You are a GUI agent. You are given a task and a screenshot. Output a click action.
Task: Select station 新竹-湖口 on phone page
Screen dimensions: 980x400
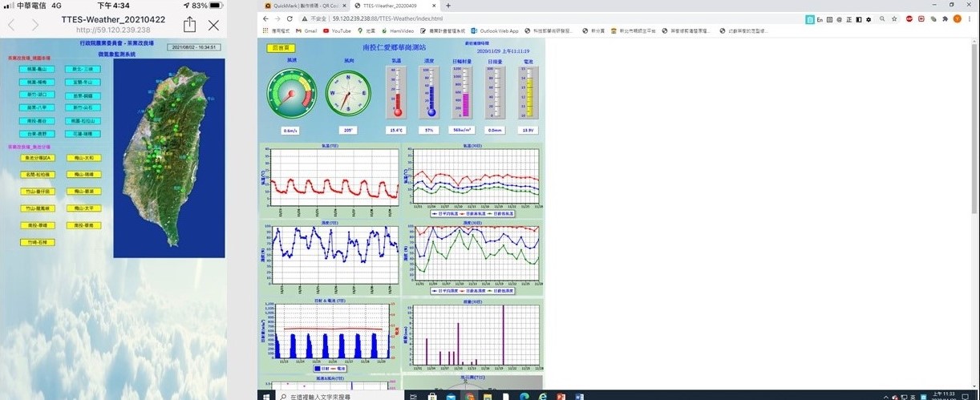pyautogui.click(x=36, y=95)
